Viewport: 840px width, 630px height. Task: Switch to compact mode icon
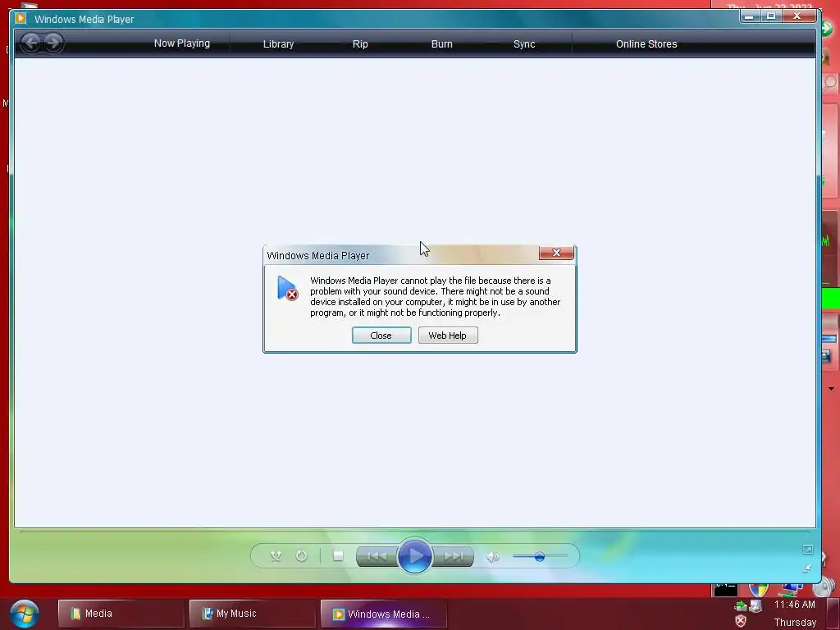coord(807,568)
